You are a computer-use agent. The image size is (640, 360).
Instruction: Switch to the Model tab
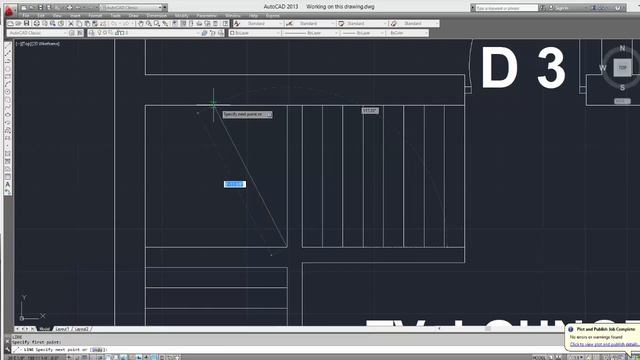pos(44,329)
